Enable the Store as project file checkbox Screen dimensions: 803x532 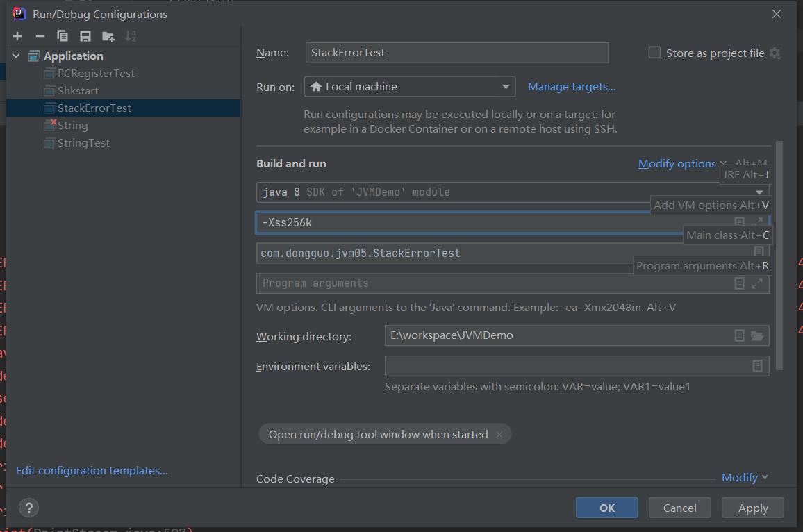tap(654, 53)
